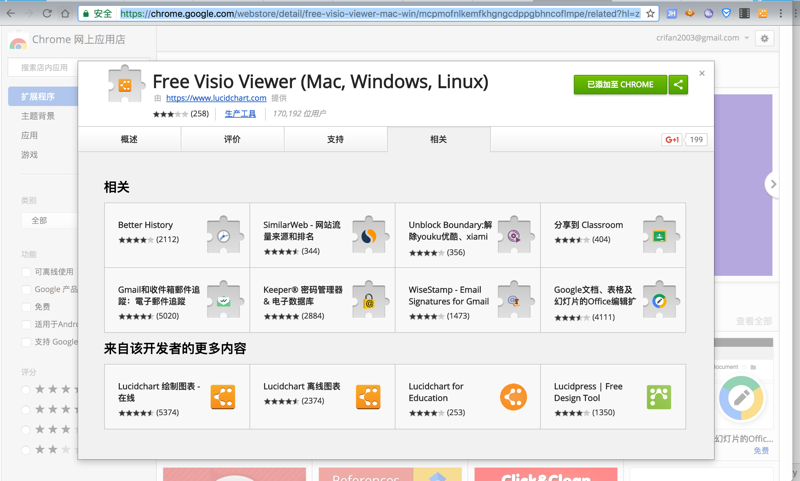Open SimilarWeb extension icon
Viewport: 800px width, 481px height.
click(x=369, y=235)
